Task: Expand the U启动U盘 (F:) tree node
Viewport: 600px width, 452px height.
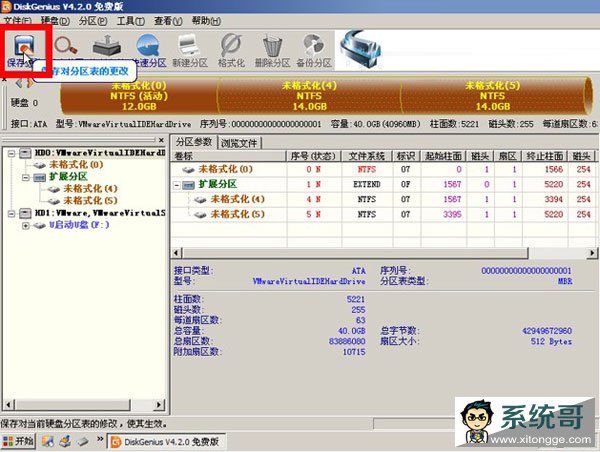Action: click(25, 225)
